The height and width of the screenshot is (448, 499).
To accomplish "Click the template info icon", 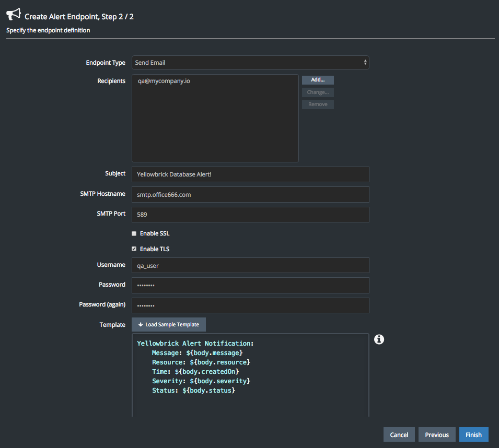I will click(379, 339).
